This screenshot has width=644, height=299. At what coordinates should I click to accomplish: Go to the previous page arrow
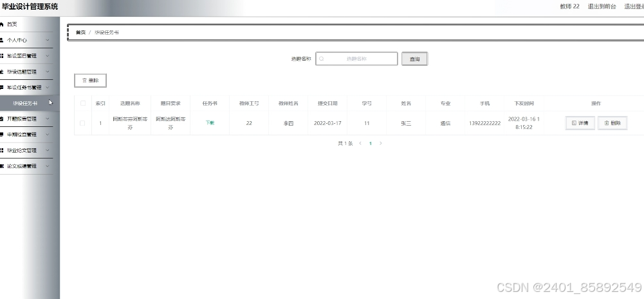(x=360, y=144)
